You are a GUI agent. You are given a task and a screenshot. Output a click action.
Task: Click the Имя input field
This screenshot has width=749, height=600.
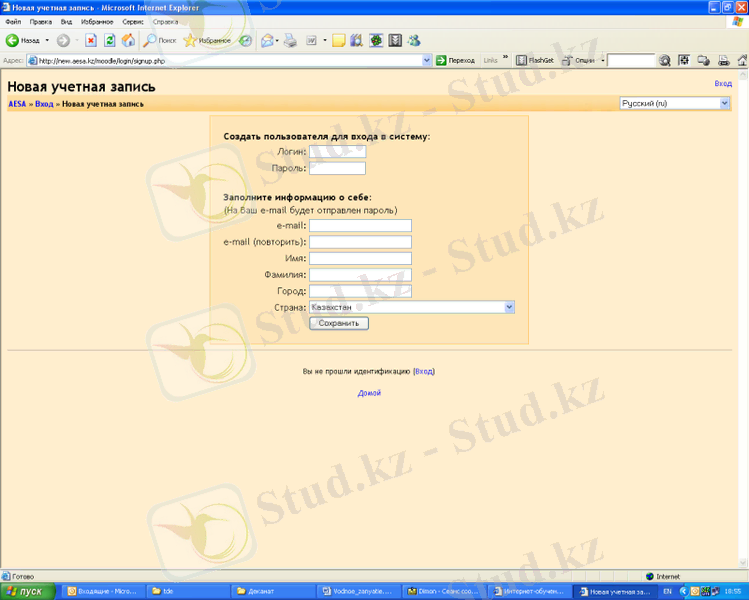click(360, 258)
